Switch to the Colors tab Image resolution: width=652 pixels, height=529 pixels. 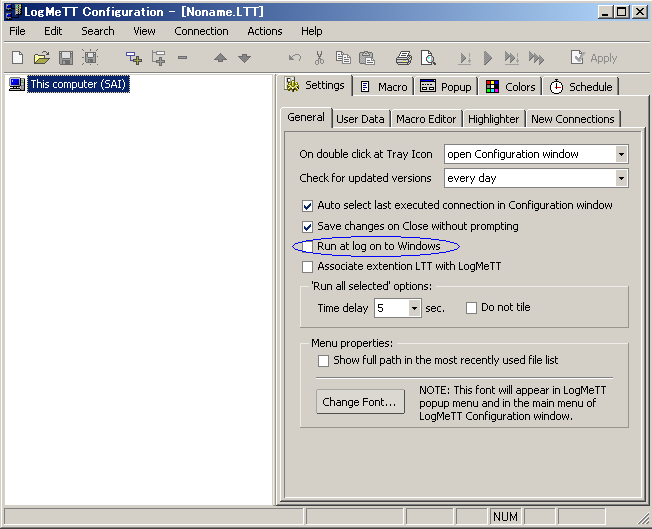(511, 87)
